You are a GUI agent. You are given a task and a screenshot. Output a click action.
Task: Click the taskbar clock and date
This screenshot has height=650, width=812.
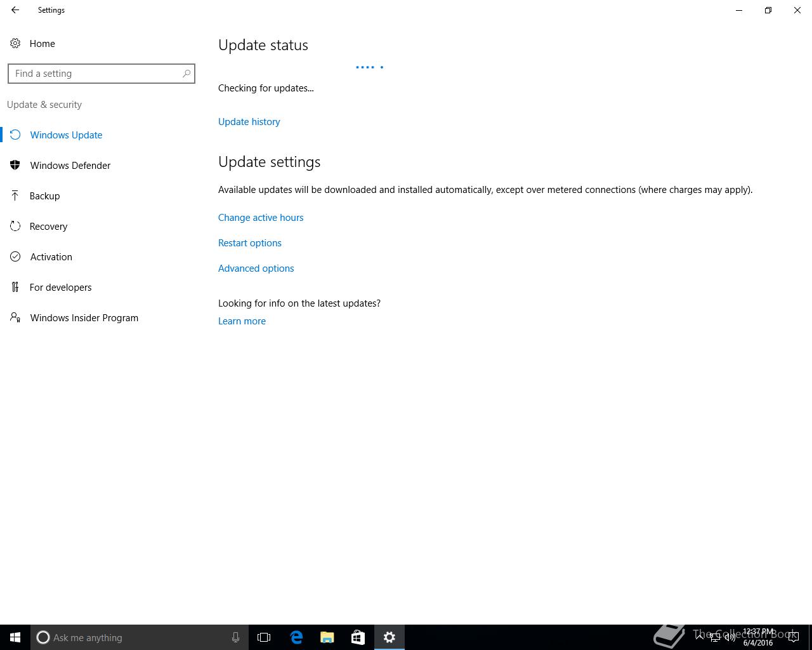click(758, 637)
